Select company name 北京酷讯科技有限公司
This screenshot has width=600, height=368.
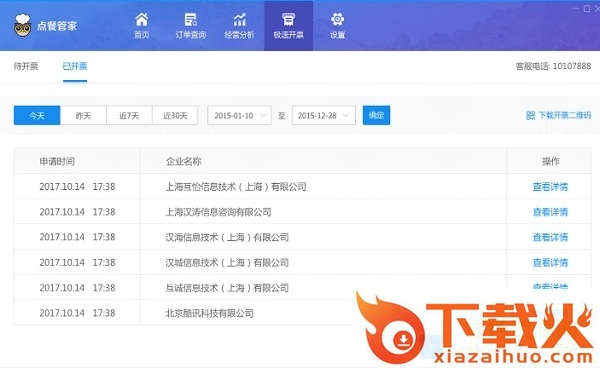tap(209, 313)
